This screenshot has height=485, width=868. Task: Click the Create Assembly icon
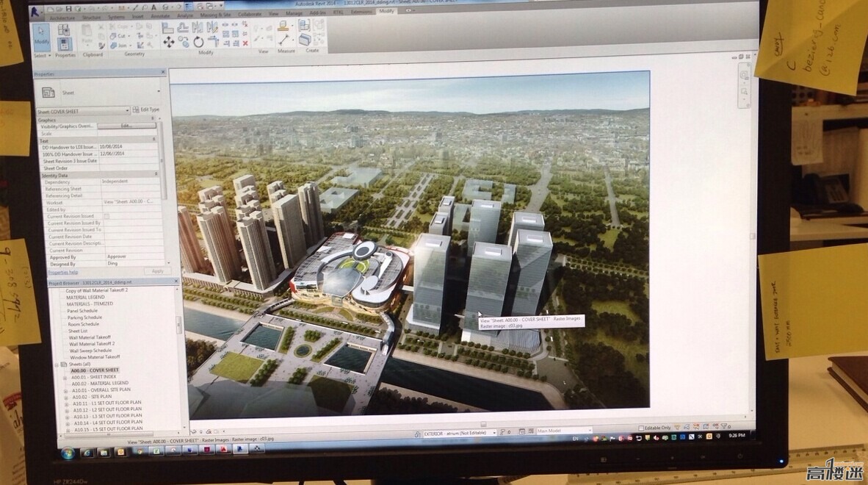305,24
